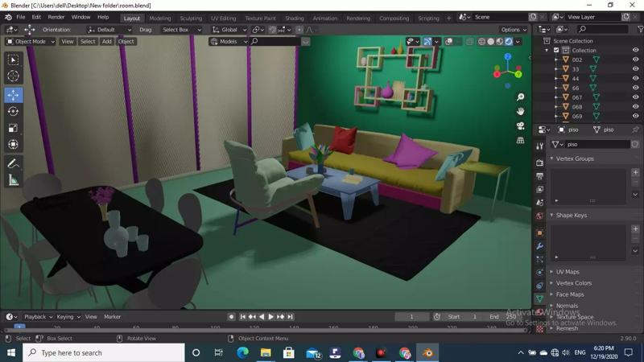Select the Cursor tool
Screen dimensions: 644x362
13,76
